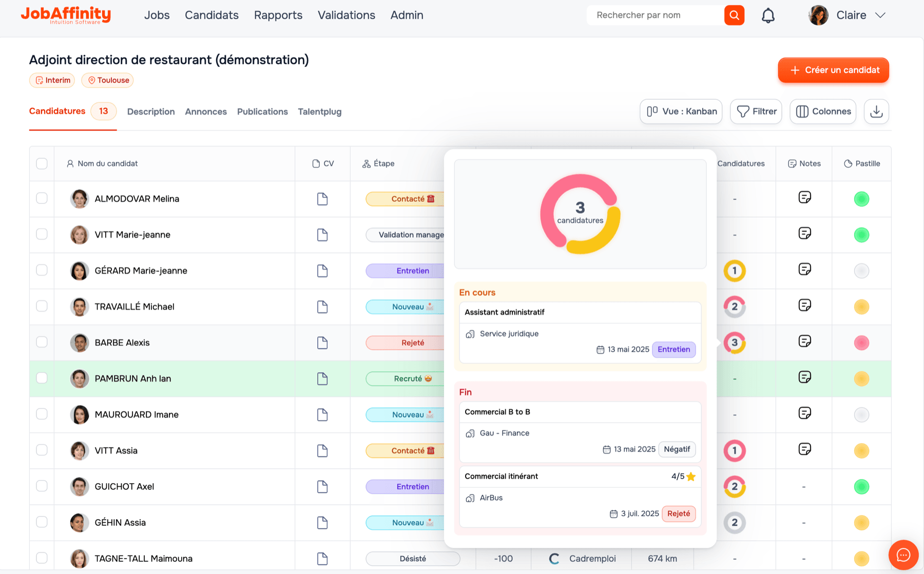924x574 pixels.
Task: Click Créer un candidat button
Action: [833, 70]
